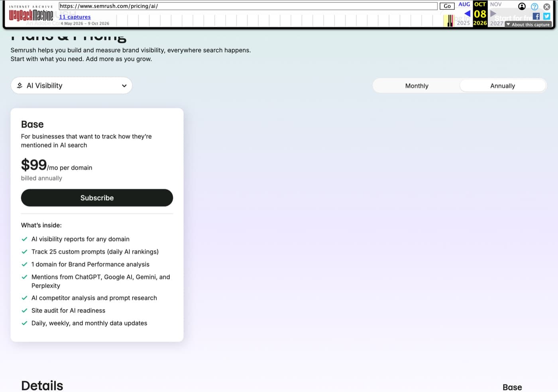
Task: Click the AI Visibility sparkle icon
Action: (x=20, y=86)
